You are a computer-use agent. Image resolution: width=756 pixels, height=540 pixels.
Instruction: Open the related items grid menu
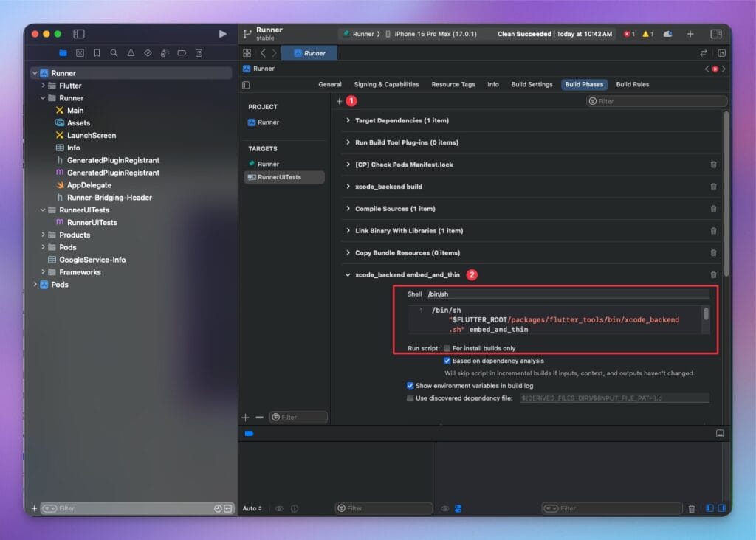point(247,53)
